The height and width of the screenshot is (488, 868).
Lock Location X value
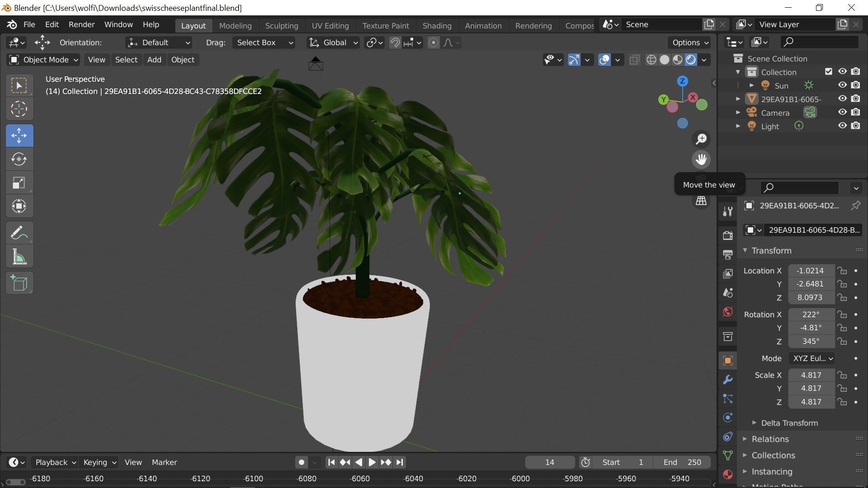click(x=842, y=271)
